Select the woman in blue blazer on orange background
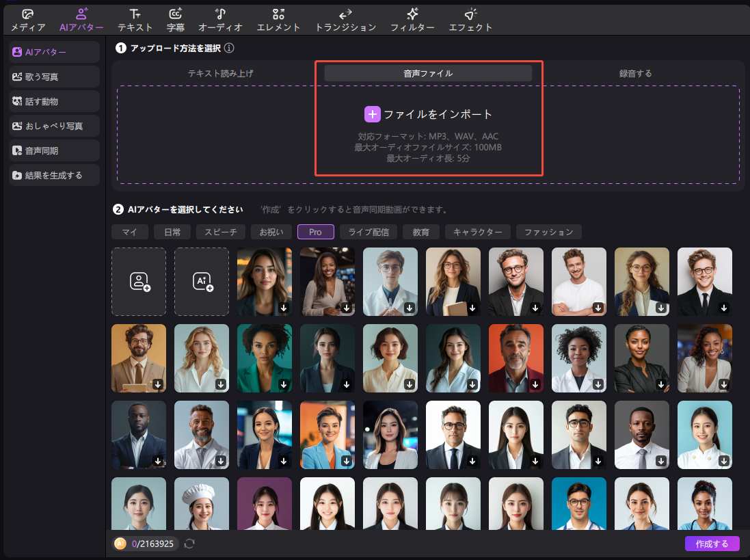Screen dimensions: 750x560 pyautogui.click(x=327, y=435)
